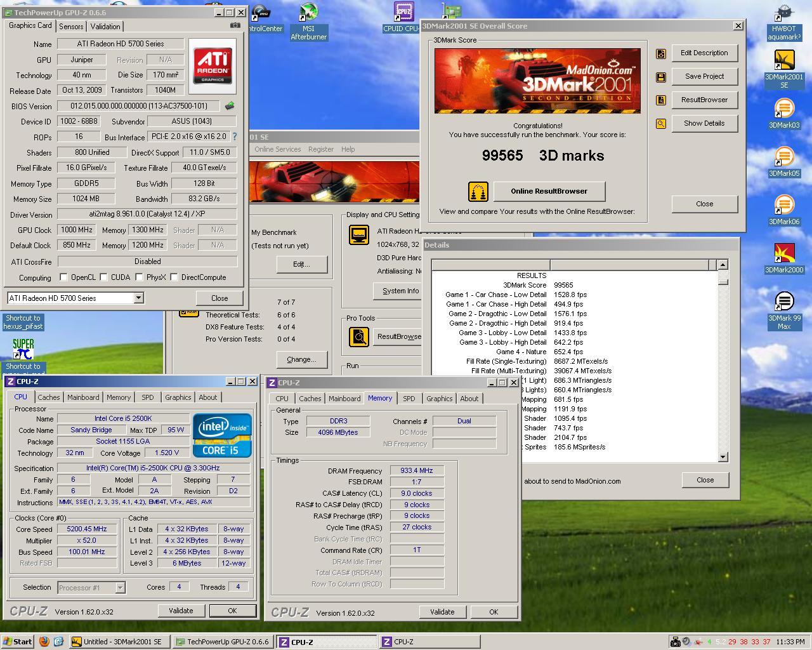The height and width of the screenshot is (650, 812).
Task: Open the CPUID CPU-Z desktop shortcut
Action: 402,17
